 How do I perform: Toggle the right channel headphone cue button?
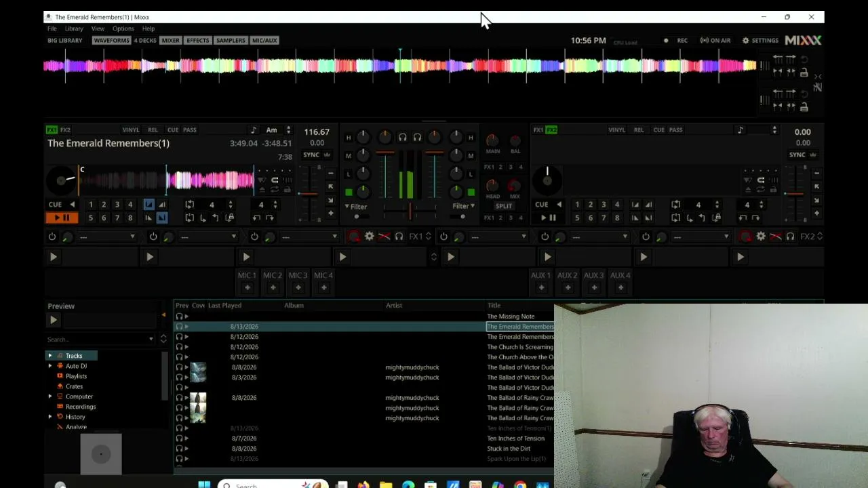[x=417, y=138]
